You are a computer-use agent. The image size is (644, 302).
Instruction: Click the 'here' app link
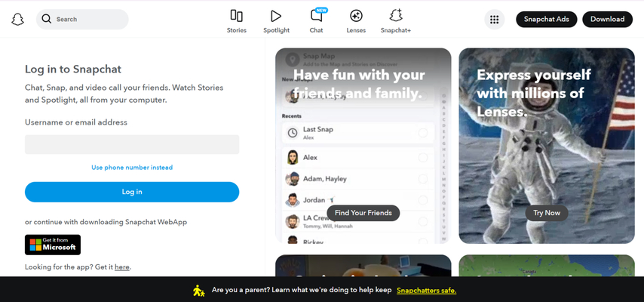click(x=122, y=267)
